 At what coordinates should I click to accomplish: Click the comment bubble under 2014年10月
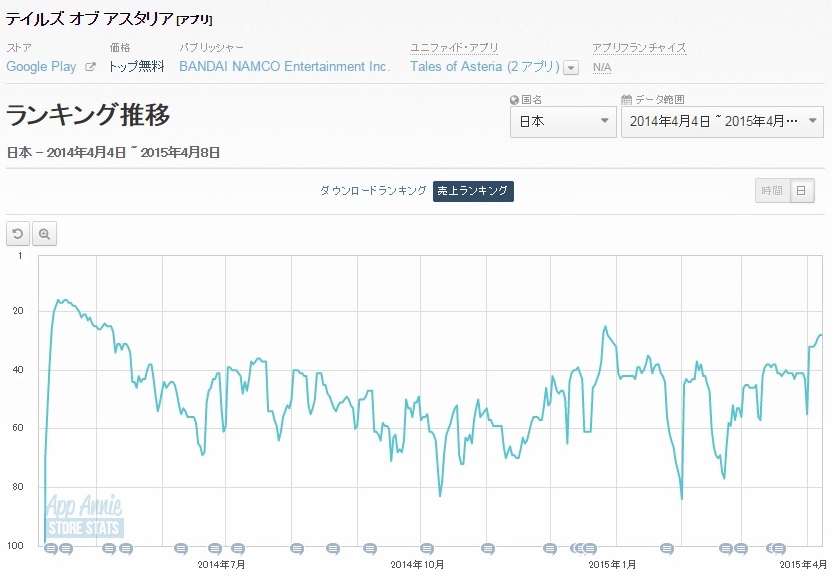pos(427,548)
